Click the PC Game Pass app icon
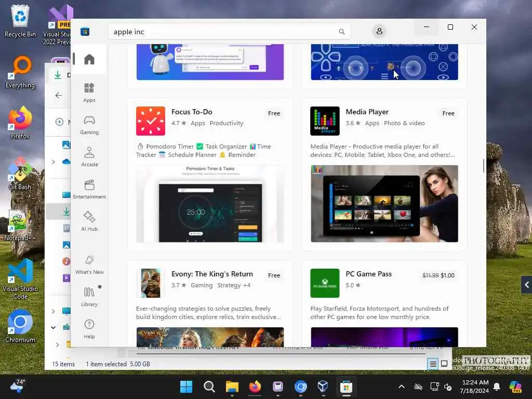Image resolution: width=532 pixels, height=399 pixels. (x=325, y=283)
